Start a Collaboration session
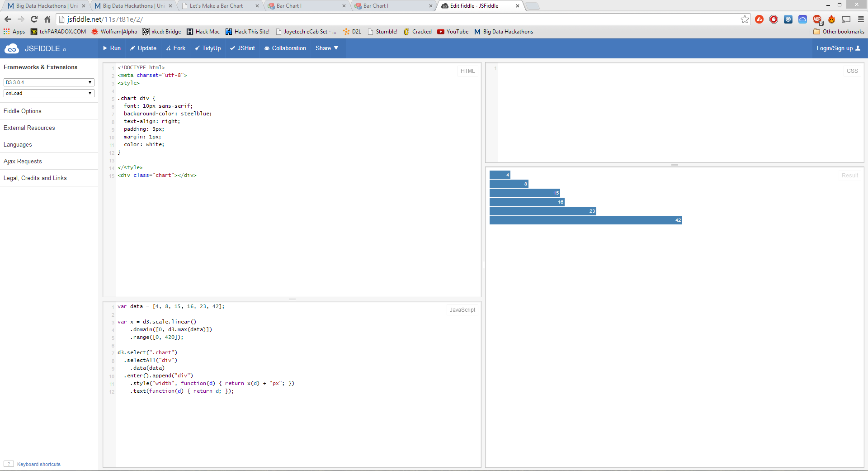Viewport: 868px width, 471px height. point(285,48)
